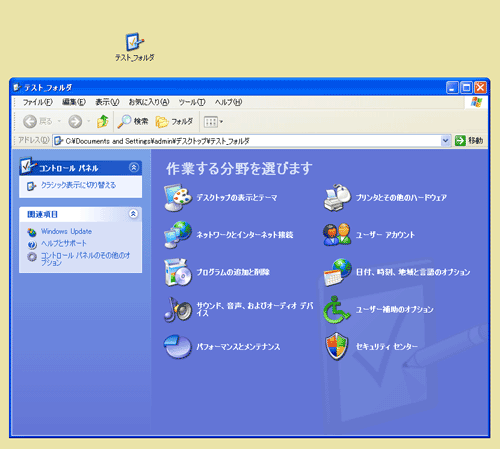Click the Windows Update icon
500x449 pixels.
32,232
